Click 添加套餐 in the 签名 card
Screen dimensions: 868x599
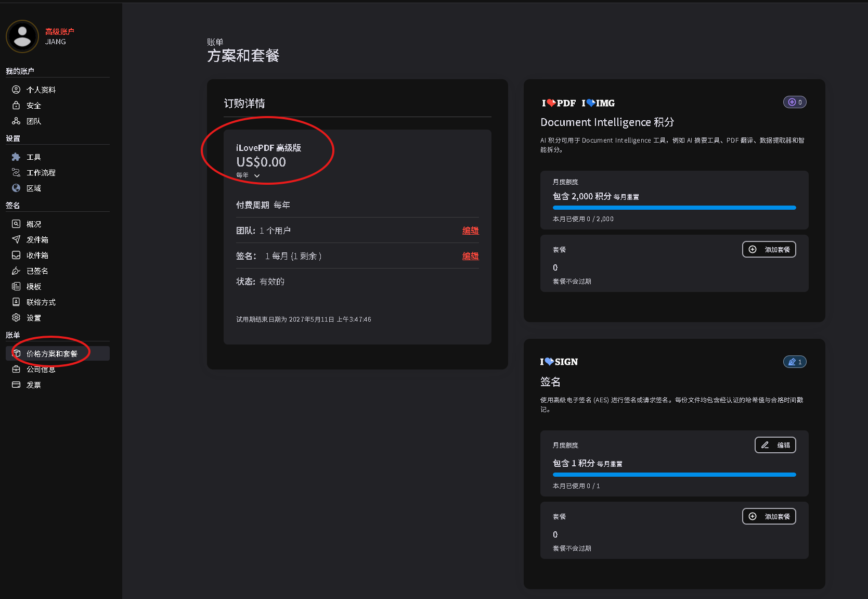click(x=769, y=516)
